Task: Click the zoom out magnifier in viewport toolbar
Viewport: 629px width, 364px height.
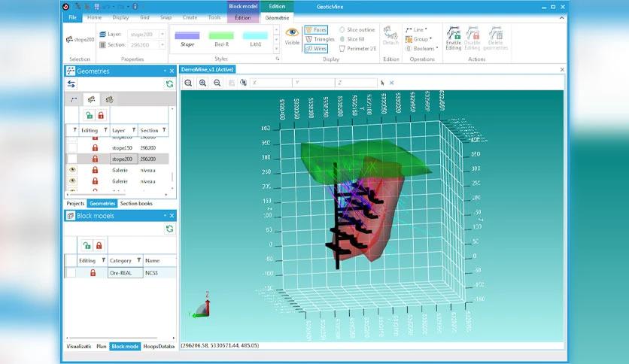Action: point(217,83)
